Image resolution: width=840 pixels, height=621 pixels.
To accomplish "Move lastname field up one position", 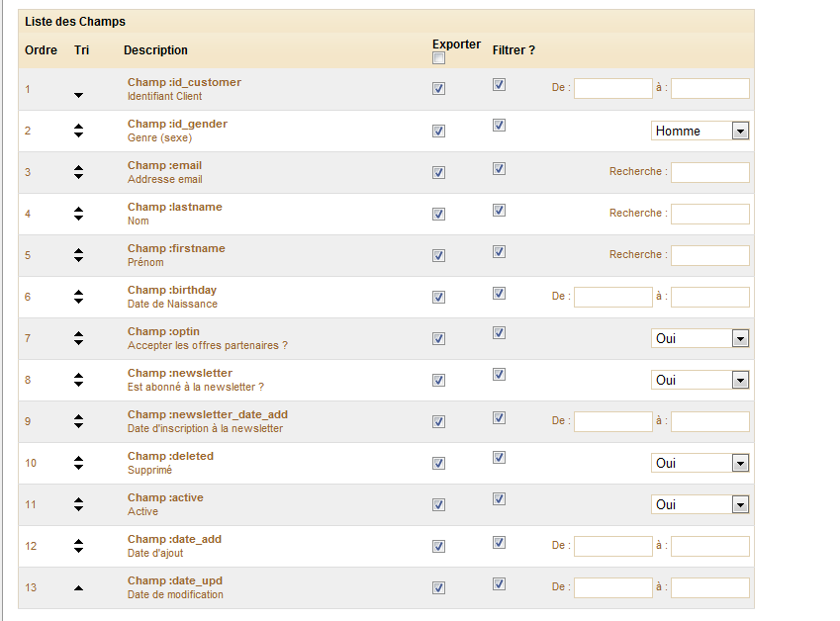I will tap(79, 210).
